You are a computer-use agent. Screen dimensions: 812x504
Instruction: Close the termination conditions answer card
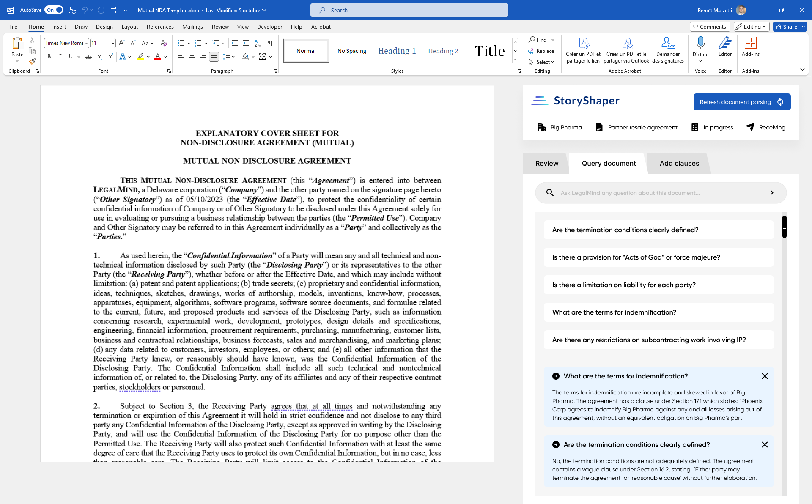pos(765,445)
